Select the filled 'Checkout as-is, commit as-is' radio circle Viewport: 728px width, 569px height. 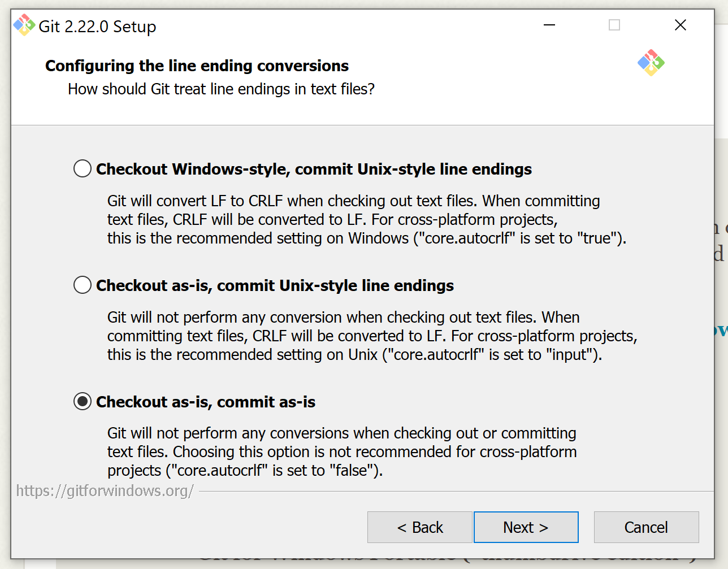(83, 401)
